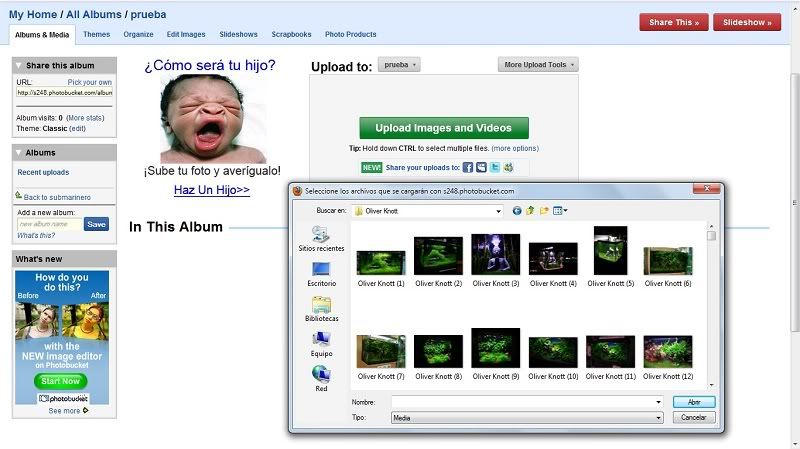The width and height of the screenshot is (800, 449).
Task: Select Oliver Knott (6) thumbnail
Action: (668, 261)
